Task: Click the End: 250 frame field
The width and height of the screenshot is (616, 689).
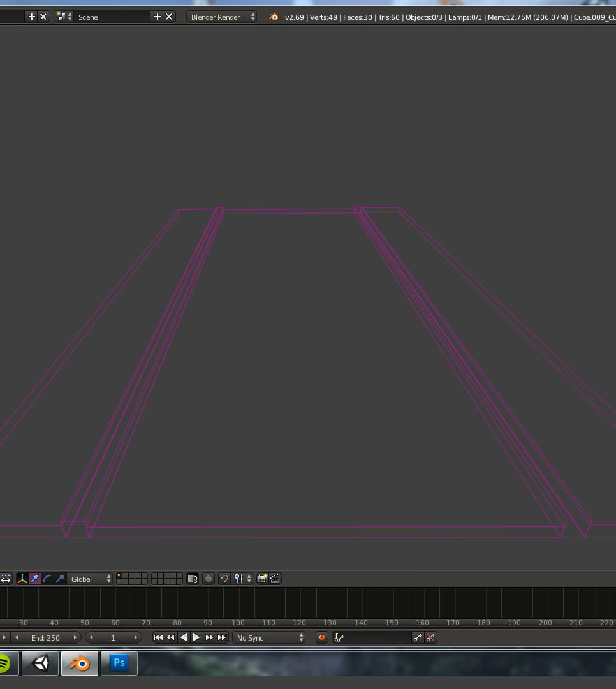Action: (x=45, y=637)
